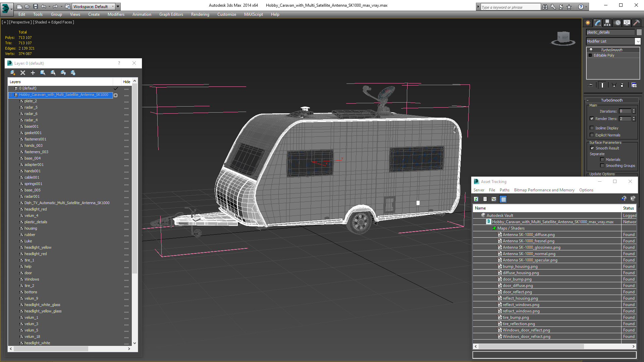Click the Pin Stack icon
This screenshot has height=362, width=644.
pos(591,85)
